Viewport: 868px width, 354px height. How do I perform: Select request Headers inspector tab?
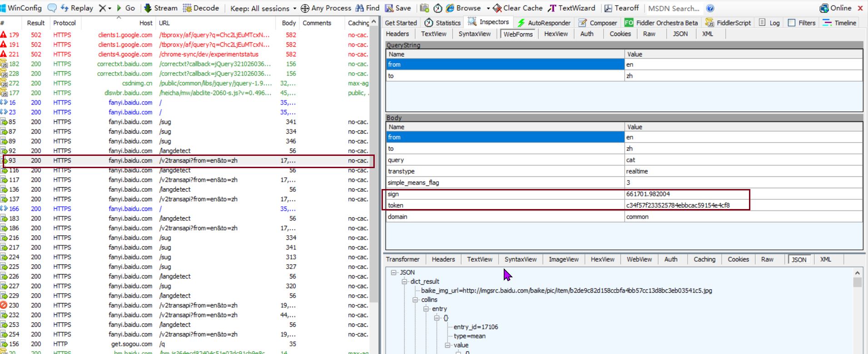click(397, 34)
